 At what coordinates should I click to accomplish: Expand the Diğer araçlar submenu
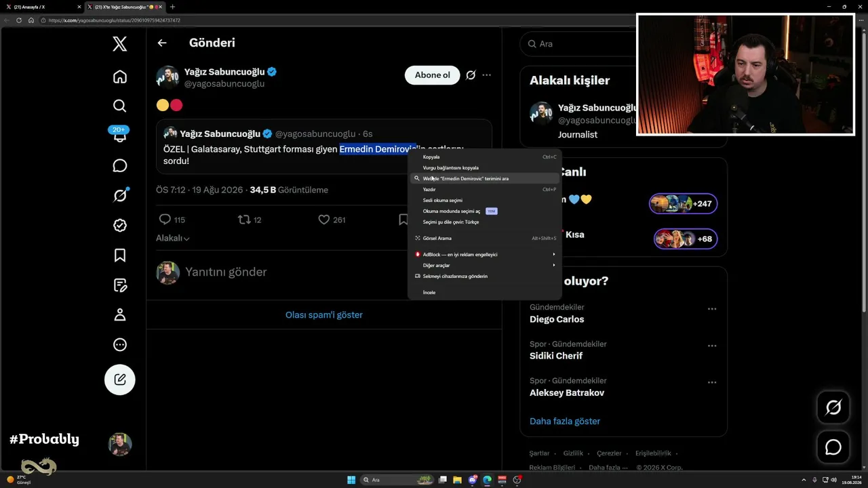[x=484, y=265]
